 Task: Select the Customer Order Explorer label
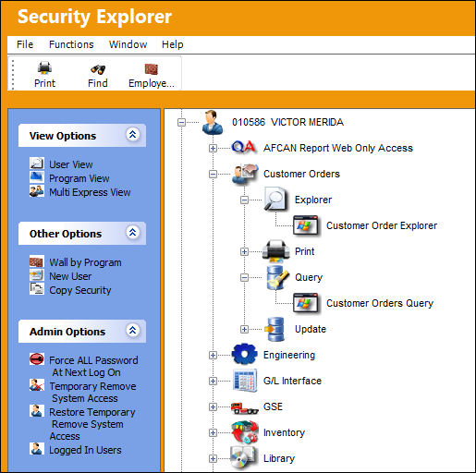point(382,225)
